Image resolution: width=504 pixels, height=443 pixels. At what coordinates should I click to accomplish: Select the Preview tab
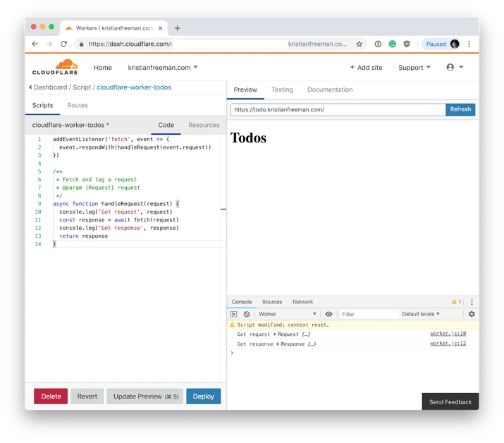click(x=245, y=90)
